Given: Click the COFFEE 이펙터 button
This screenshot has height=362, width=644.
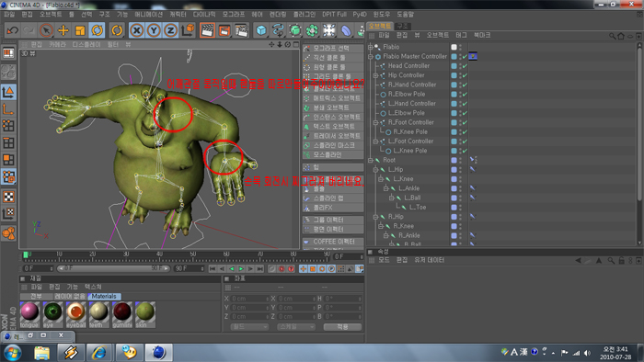Looking at the screenshot, I should click(x=333, y=242).
